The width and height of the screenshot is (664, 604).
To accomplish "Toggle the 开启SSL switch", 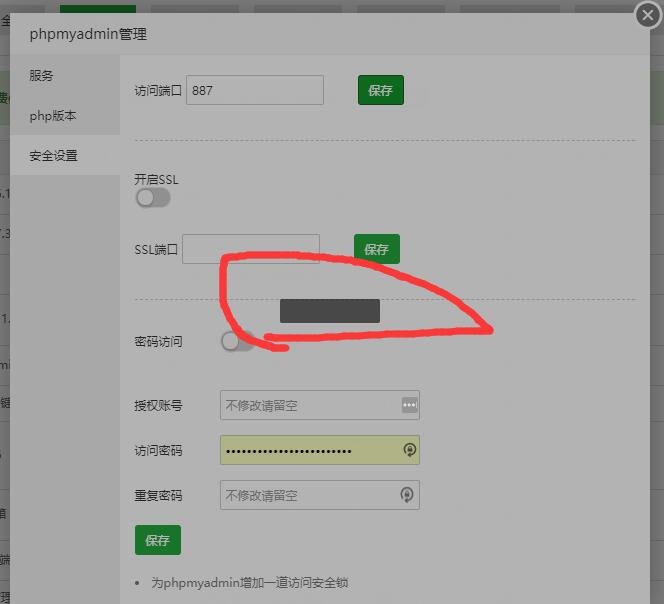I will pyautogui.click(x=153, y=198).
